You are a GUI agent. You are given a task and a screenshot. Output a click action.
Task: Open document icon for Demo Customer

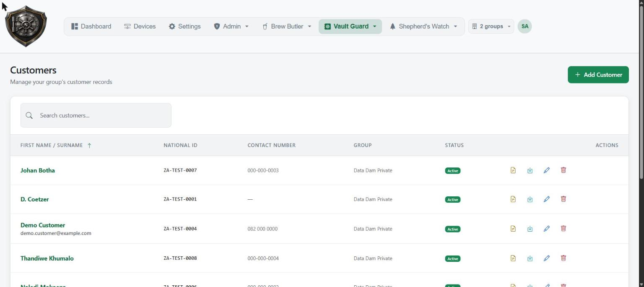(513, 229)
